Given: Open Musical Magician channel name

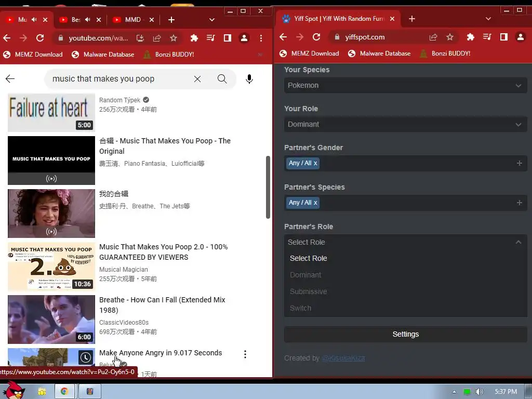Looking at the screenshot, I should [124, 270].
